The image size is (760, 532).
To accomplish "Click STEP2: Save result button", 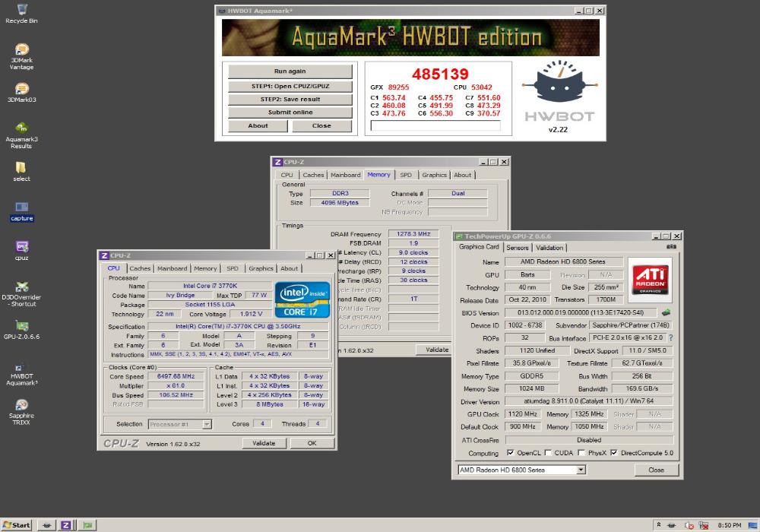I will (290, 100).
